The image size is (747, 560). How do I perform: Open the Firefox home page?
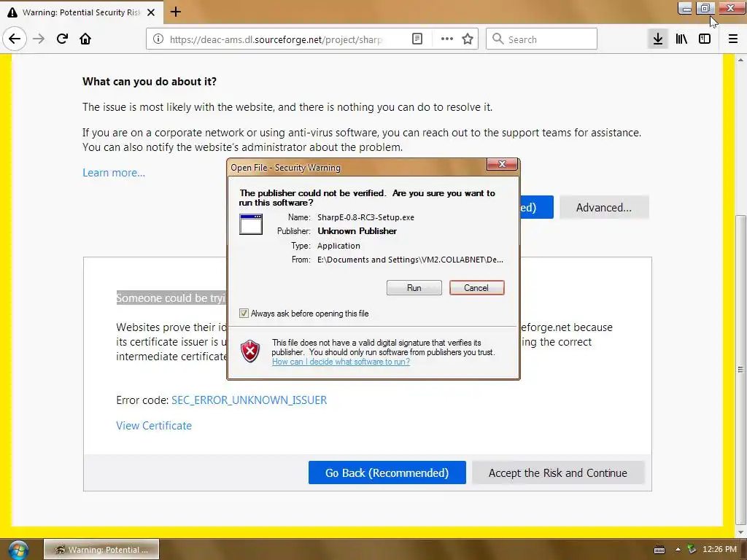click(x=85, y=39)
